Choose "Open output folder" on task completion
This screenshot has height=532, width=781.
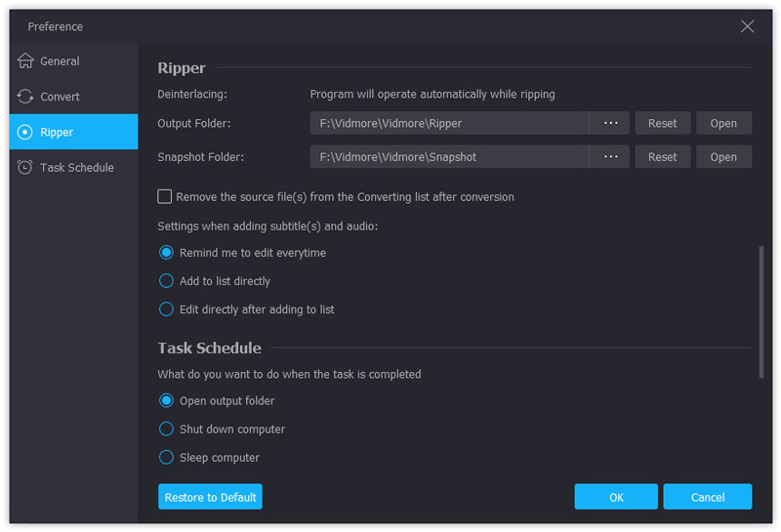click(x=166, y=400)
